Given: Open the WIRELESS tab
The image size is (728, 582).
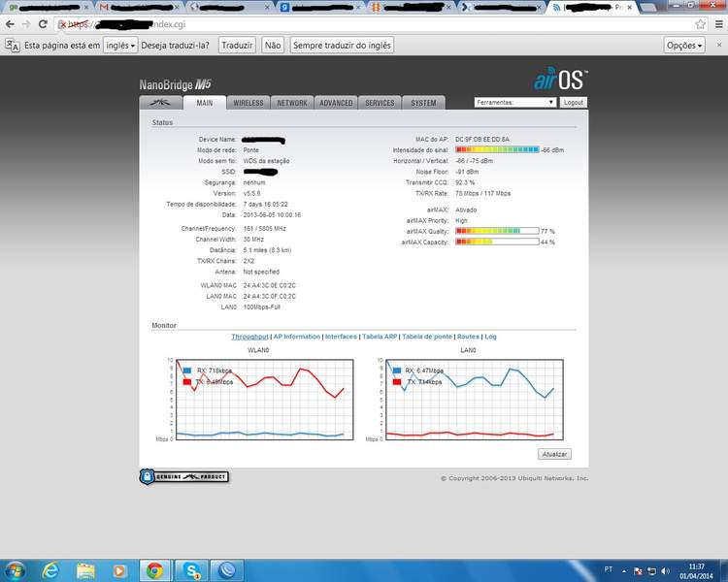Looking at the screenshot, I should [248, 103].
